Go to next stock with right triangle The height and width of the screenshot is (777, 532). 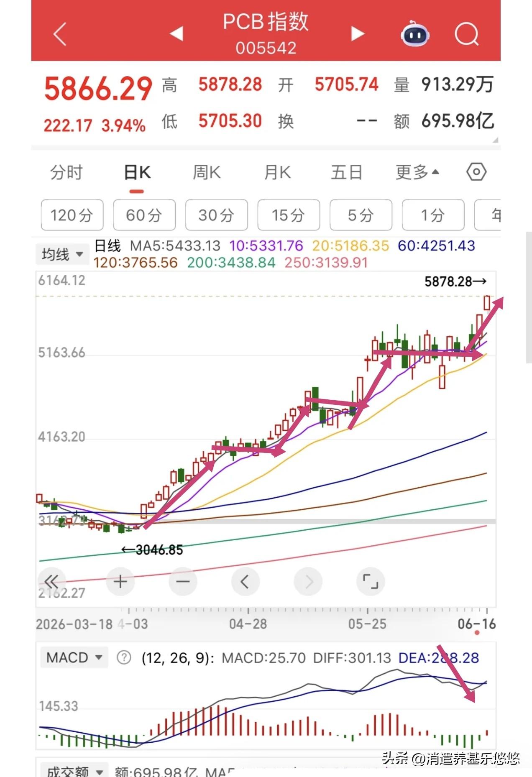(358, 33)
